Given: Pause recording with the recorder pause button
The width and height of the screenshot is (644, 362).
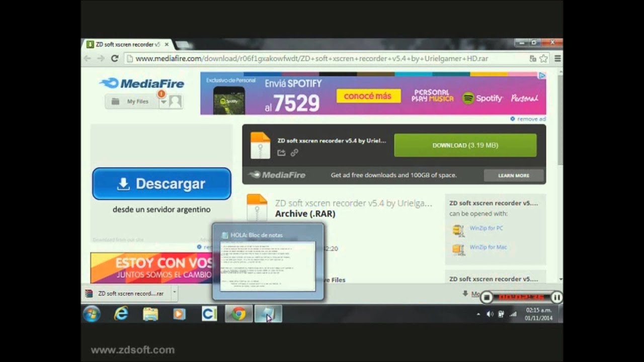Looking at the screenshot, I should tap(556, 297).
